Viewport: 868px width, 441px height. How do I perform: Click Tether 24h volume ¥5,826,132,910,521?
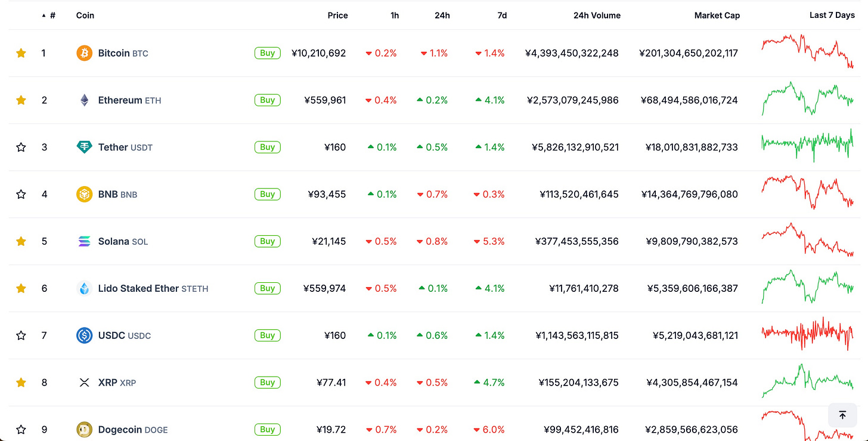pos(575,147)
